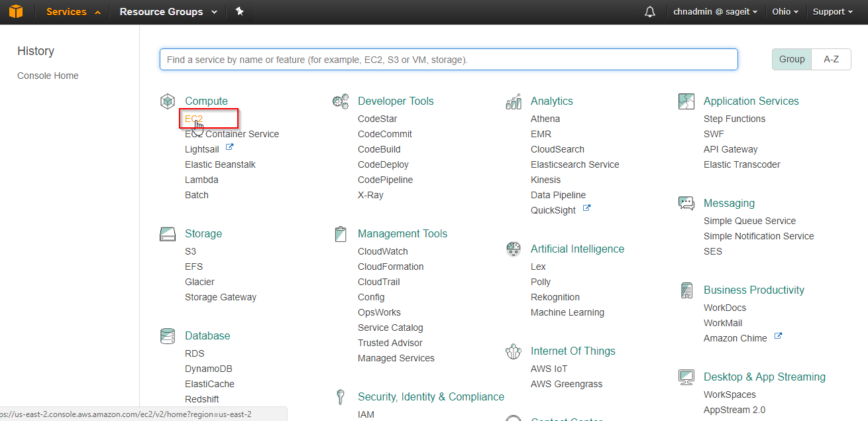This screenshot has width=868, height=421.
Task: Click the Artificial Intelligence category icon
Action: coord(514,249)
